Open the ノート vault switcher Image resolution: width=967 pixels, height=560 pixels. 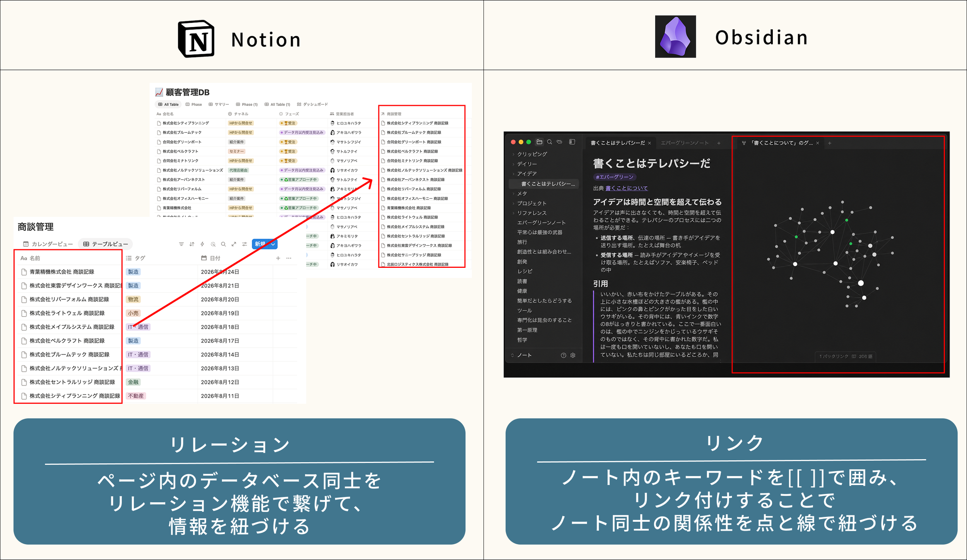(x=521, y=355)
